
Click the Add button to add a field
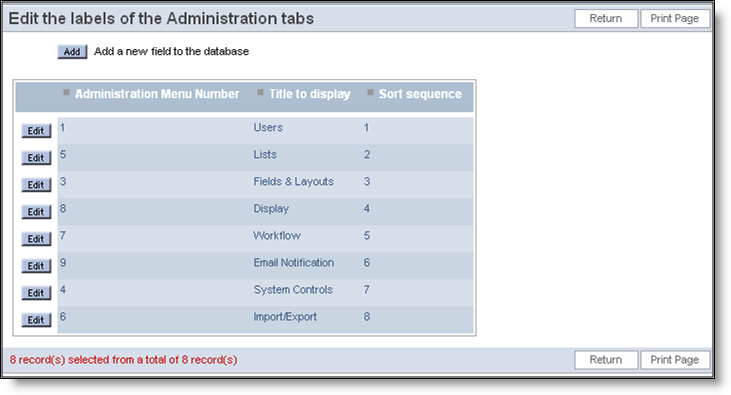click(72, 52)
